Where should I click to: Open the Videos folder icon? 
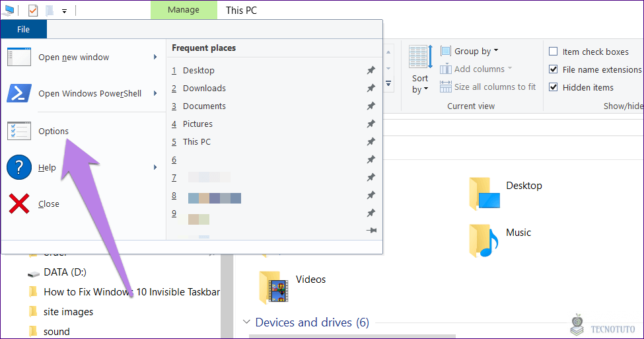point(273,287)
